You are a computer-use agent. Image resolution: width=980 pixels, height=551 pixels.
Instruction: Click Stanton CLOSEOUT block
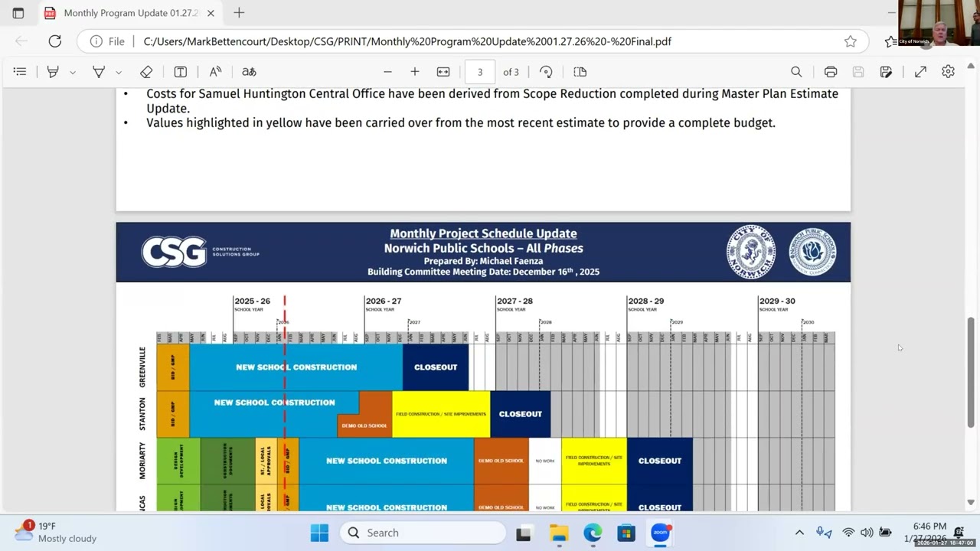tap(521, 414)
